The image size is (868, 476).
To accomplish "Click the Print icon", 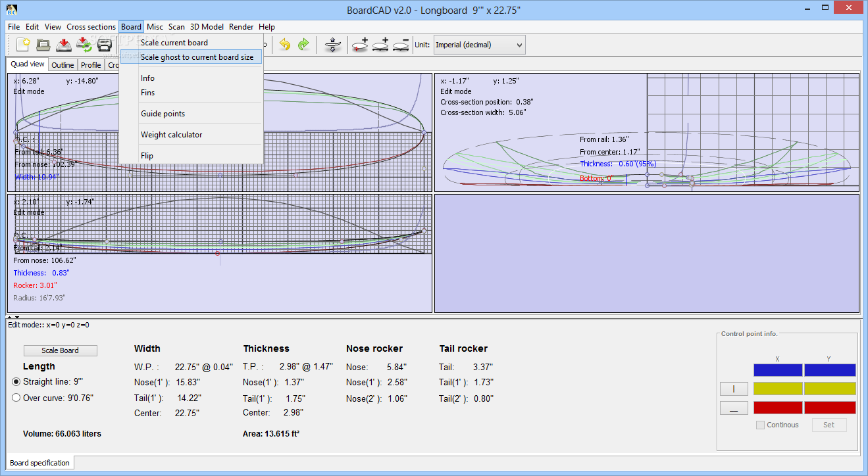I will (x=105, y=45).
